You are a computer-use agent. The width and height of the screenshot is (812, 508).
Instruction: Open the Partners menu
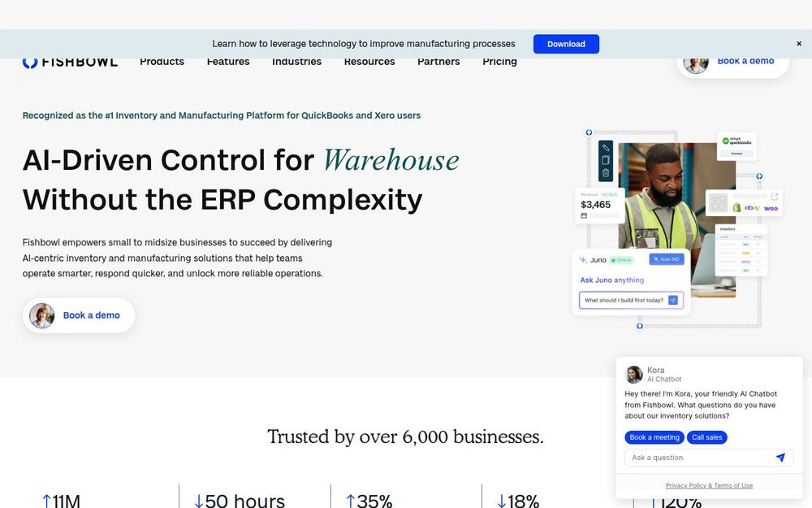[x=438, y=62]
